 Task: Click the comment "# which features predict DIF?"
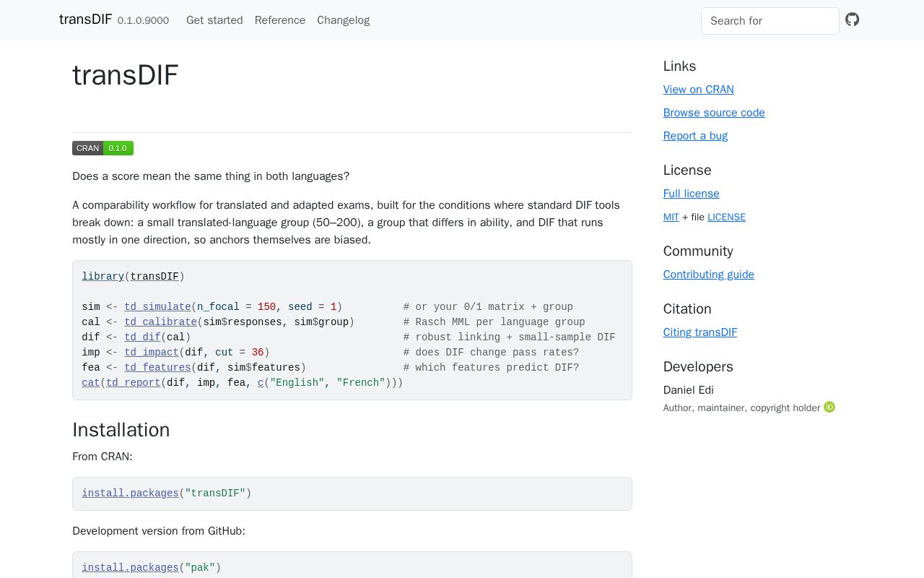491,368
